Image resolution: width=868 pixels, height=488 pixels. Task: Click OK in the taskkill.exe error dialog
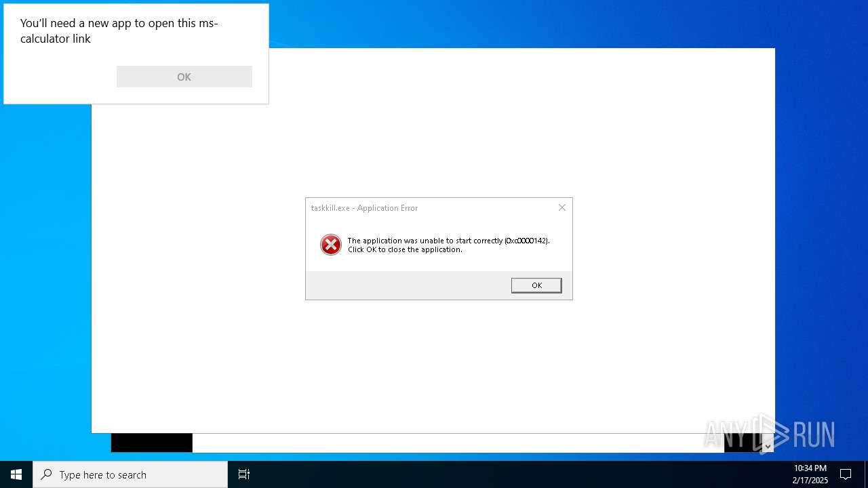click(x=536, y=285)
